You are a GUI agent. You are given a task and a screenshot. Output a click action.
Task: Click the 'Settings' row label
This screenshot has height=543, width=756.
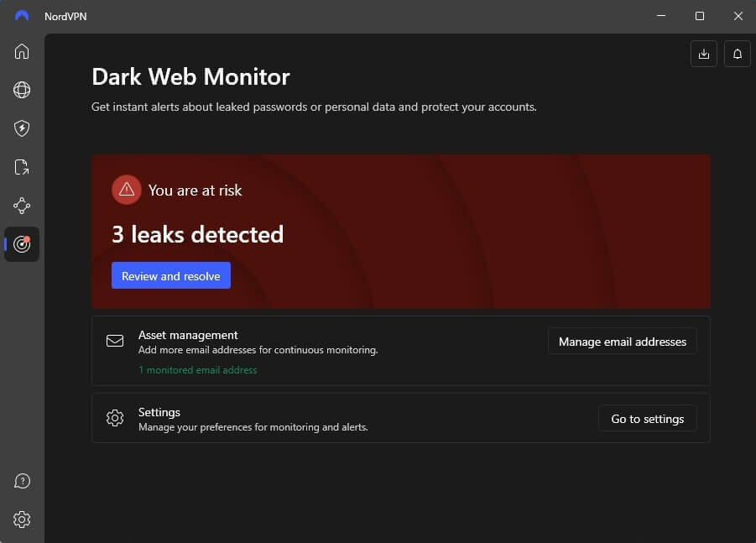tap(159, 412)
